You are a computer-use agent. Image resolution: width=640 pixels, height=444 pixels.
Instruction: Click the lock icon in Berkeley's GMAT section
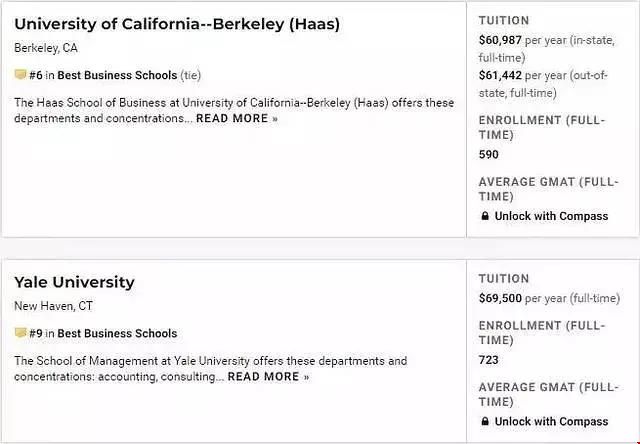tap(484, 216)
